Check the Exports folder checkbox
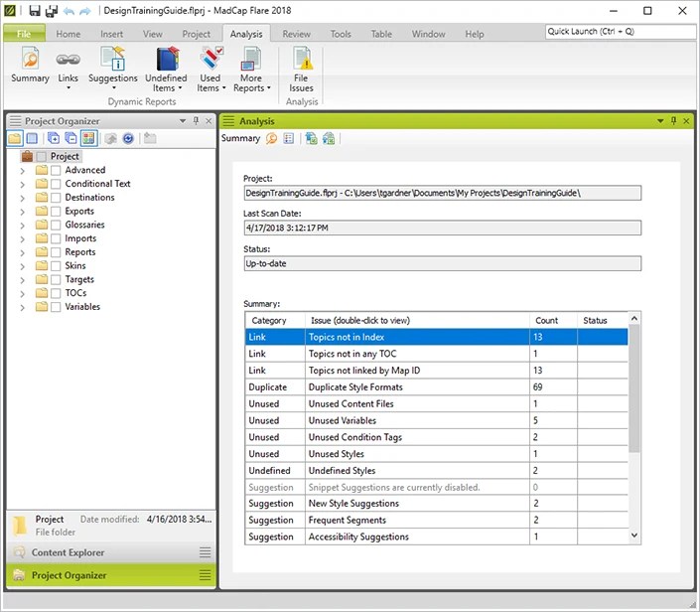 click(56, 212)
